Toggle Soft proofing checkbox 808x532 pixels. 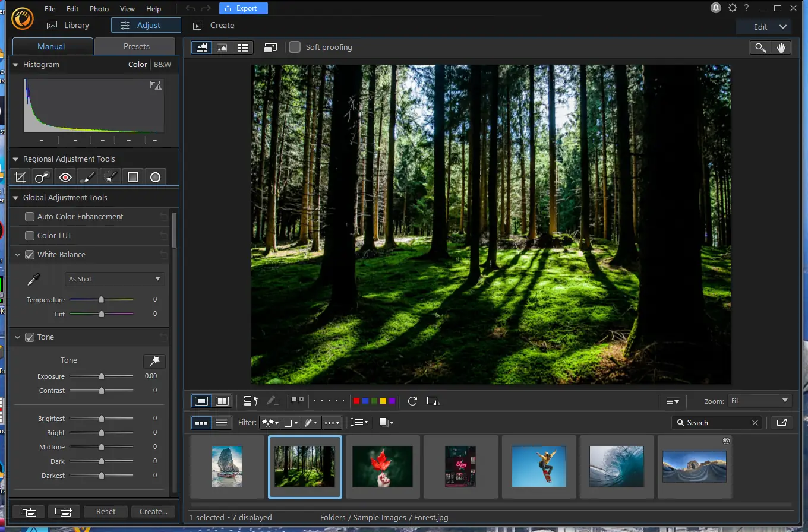click(295, 47)
